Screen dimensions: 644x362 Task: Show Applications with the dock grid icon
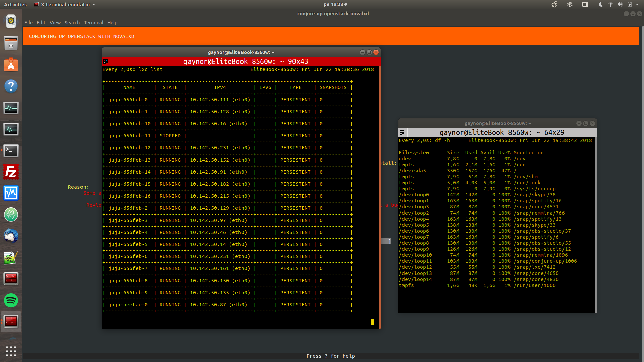click(11, 351)
